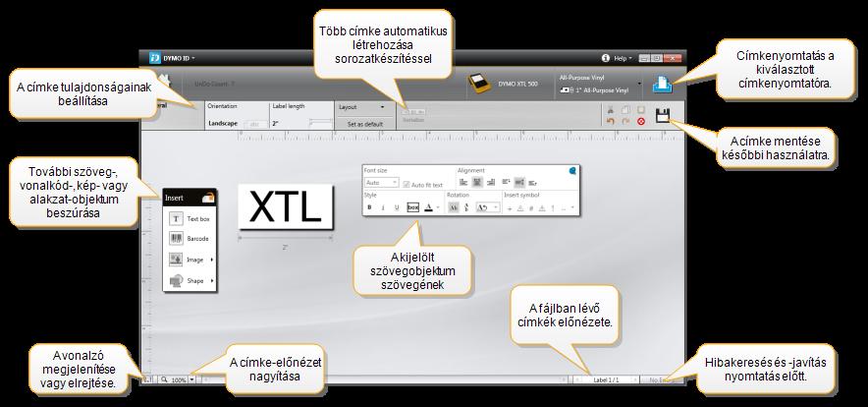Choose Image in Insert panel
Image resolution: width=868 pixels, height=407 pixels.
tap(190, 260)
